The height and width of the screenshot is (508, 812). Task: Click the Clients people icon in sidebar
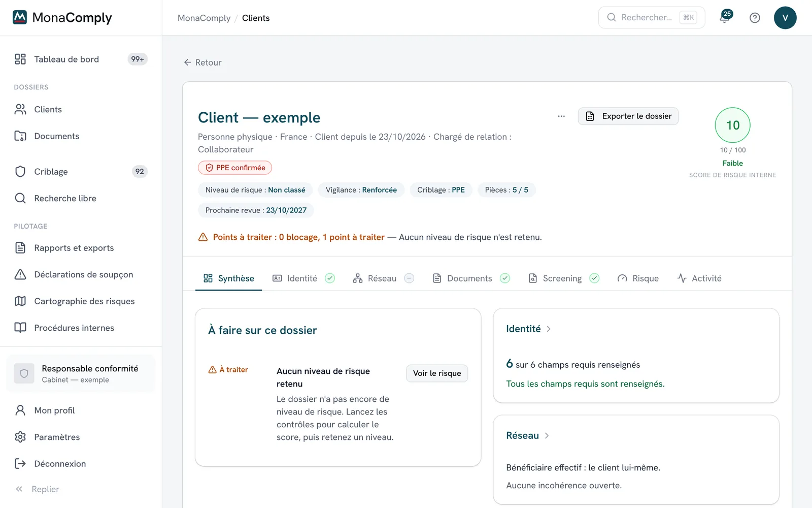(20, 109)
